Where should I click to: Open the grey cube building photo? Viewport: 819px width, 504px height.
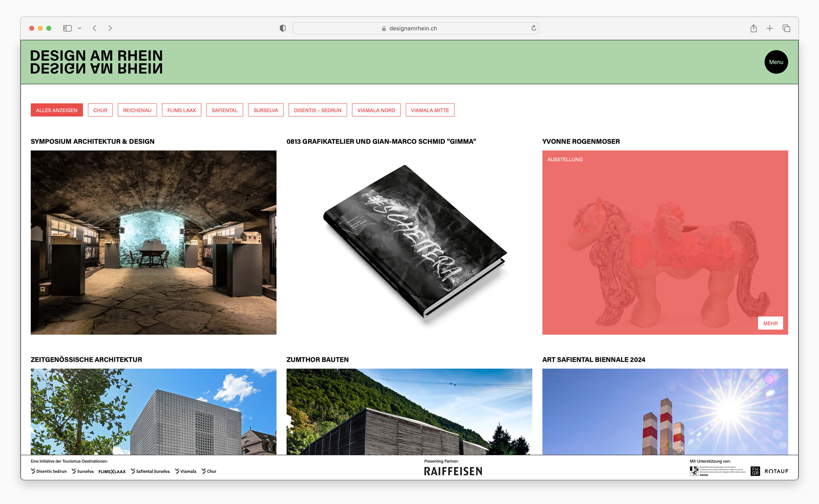coord(153,412)
